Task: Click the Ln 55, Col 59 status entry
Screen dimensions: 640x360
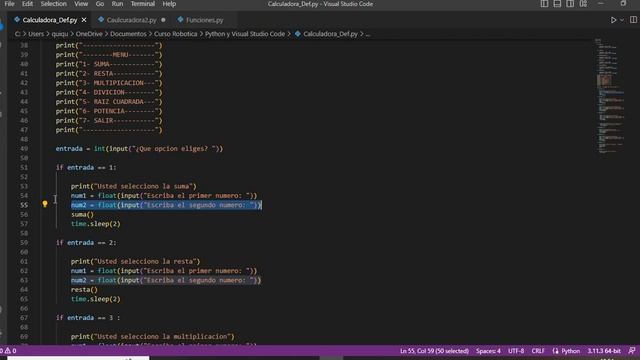Action: coord(434,351)
